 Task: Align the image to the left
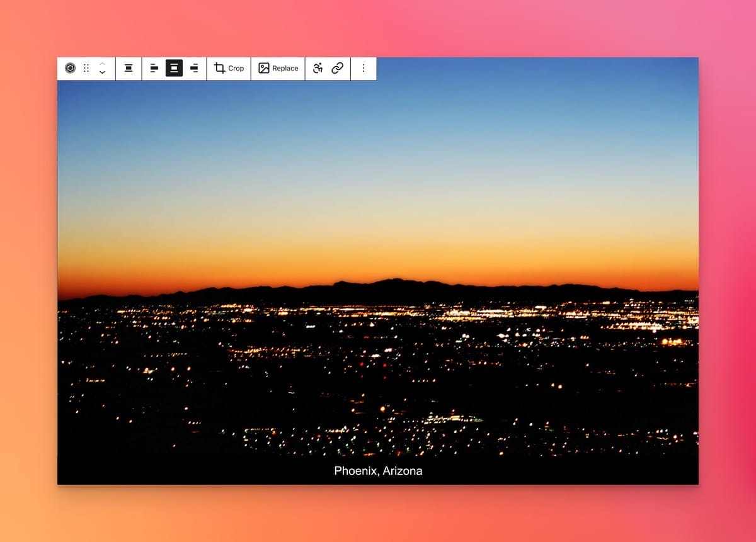(154, 68)
